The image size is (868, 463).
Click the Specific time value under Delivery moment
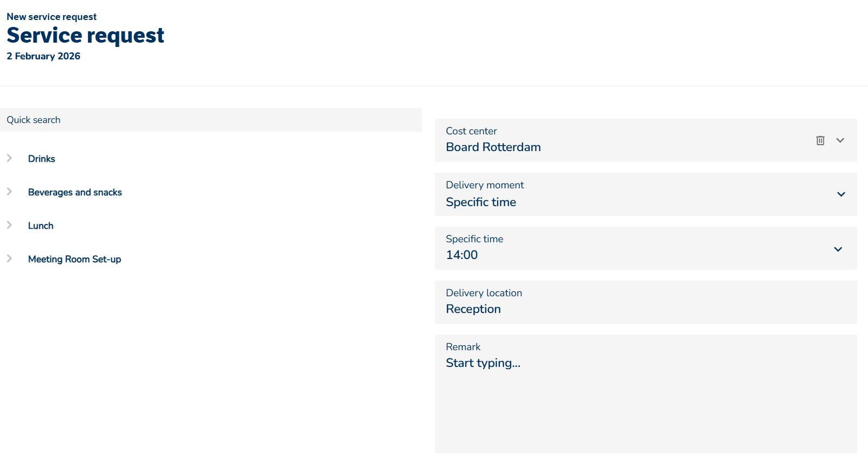(480, 202)
